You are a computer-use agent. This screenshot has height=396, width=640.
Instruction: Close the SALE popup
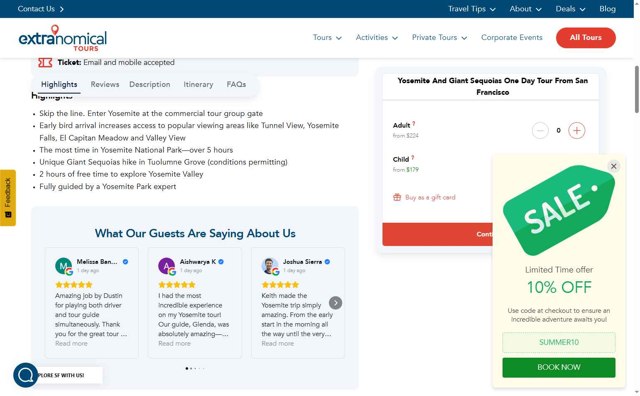[613, 166]
